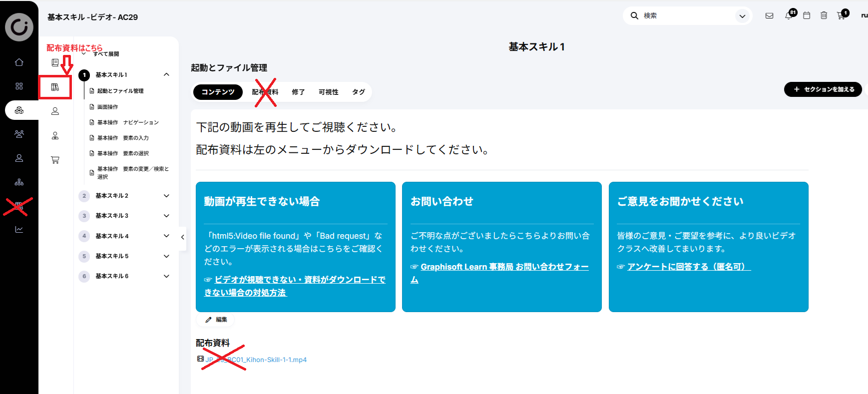
Task: Switch to the 修了 tab
Action: [x=298, y=92]
